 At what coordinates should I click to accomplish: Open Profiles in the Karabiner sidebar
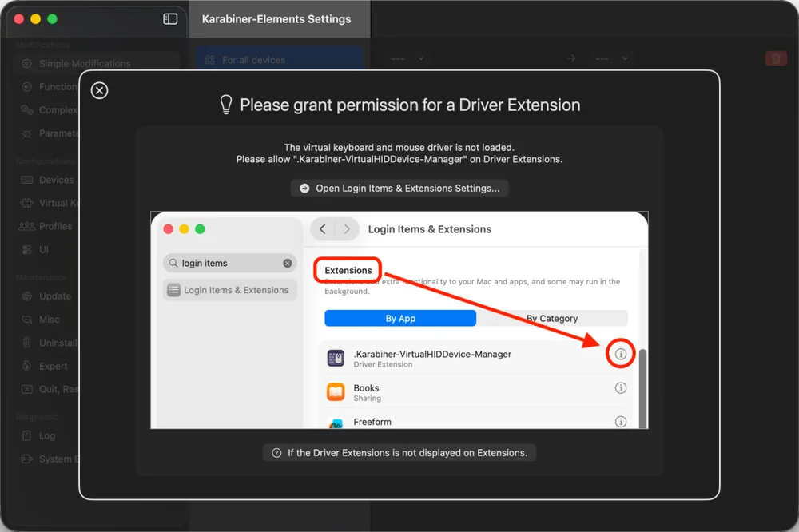46,226
